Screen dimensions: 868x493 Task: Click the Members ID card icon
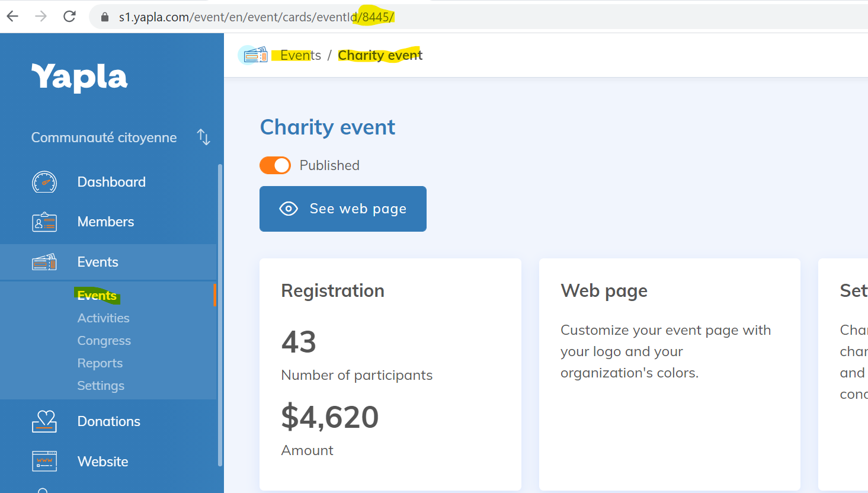tap(44, 222)
